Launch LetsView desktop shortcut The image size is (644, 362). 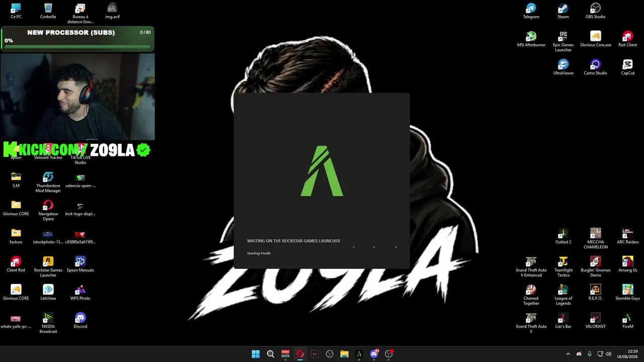click(48, 293)
